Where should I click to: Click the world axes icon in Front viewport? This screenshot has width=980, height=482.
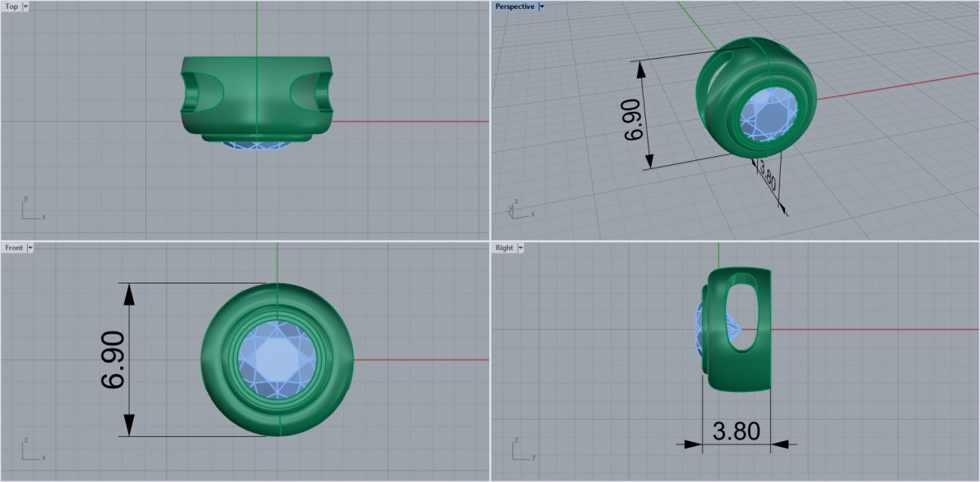[31, 451]
